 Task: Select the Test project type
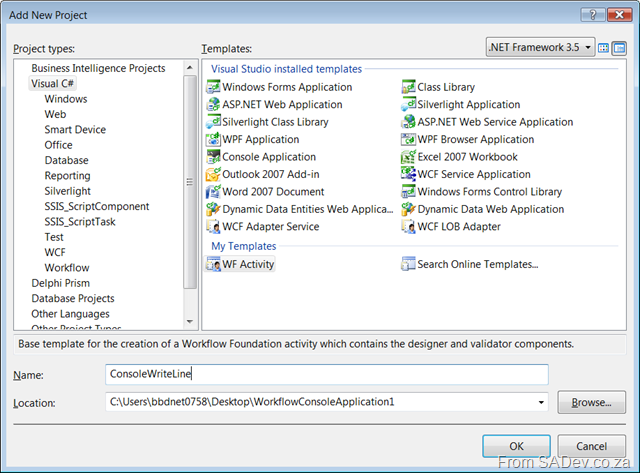54,237
